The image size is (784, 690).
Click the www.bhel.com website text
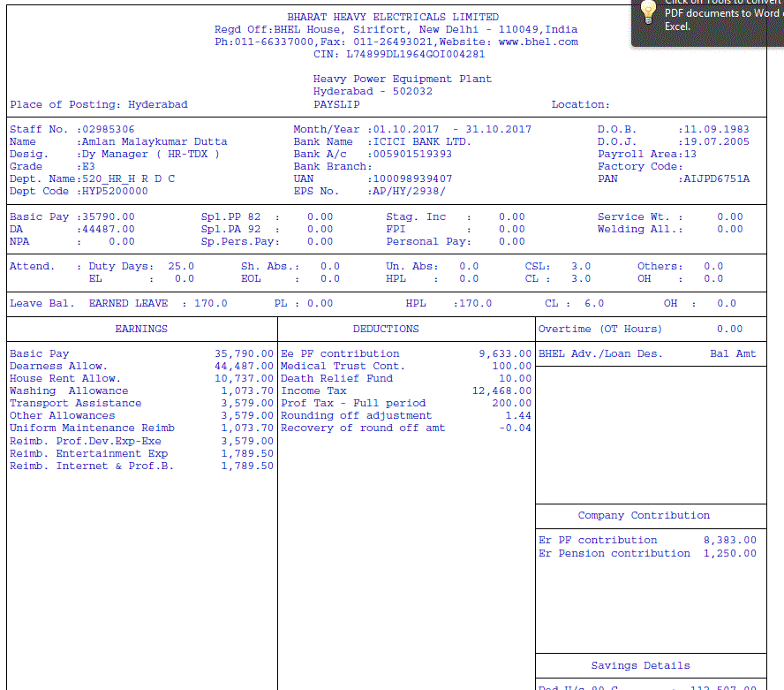[x=538, y=42]
